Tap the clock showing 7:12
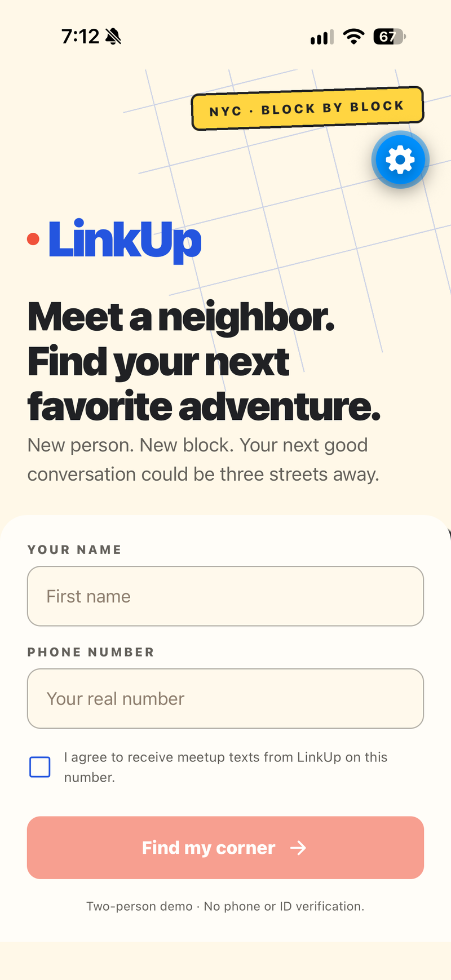The height and width of the screenshot is (980, 451). [x=81, y=37]
